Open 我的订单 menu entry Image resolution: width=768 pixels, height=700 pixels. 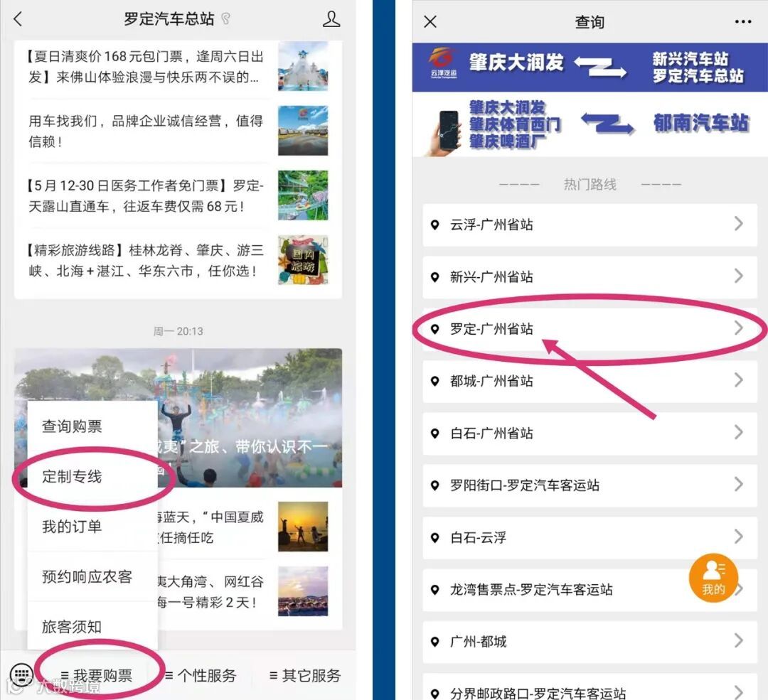pos(92,527)
